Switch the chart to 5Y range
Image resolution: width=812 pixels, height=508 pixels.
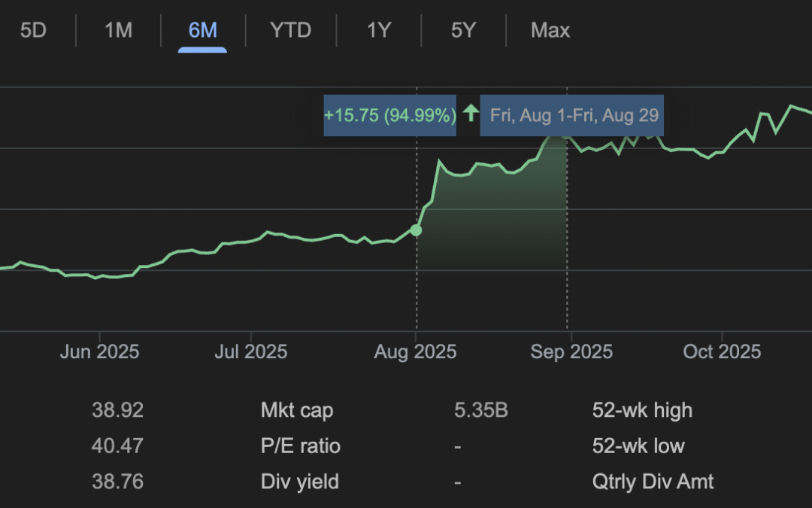pyautogui.click(x=463, y=31)
